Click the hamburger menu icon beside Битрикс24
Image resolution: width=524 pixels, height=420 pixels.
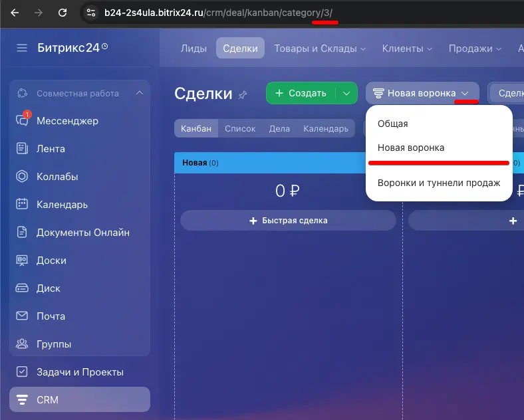(22, 48)
